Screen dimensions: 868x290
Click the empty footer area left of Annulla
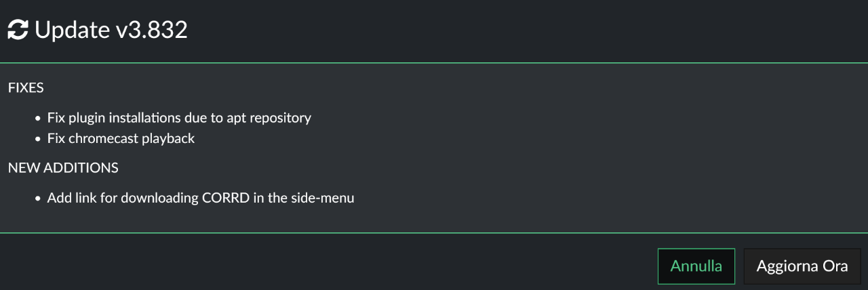tap(325, 264)
